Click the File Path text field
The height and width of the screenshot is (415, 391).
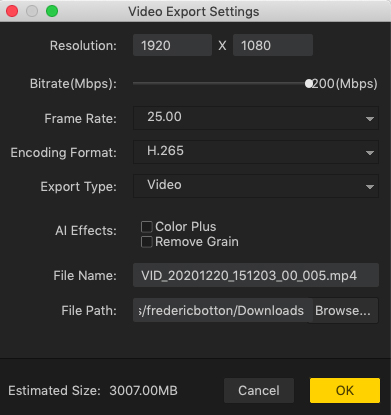(x=221, y=310)
